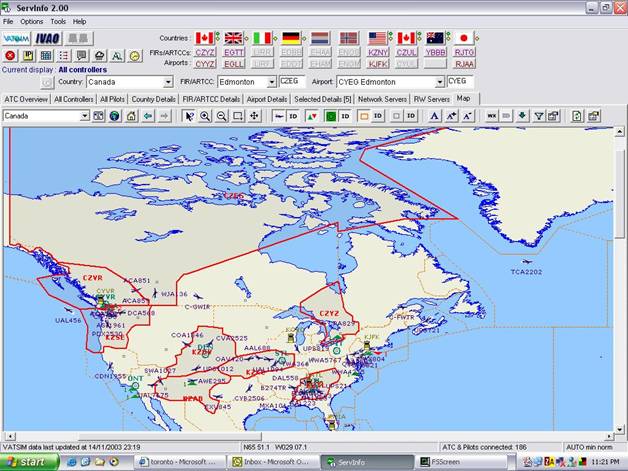Click the home view map icon
The height and width of the screenshot is (471, 628).
[131, 116]
